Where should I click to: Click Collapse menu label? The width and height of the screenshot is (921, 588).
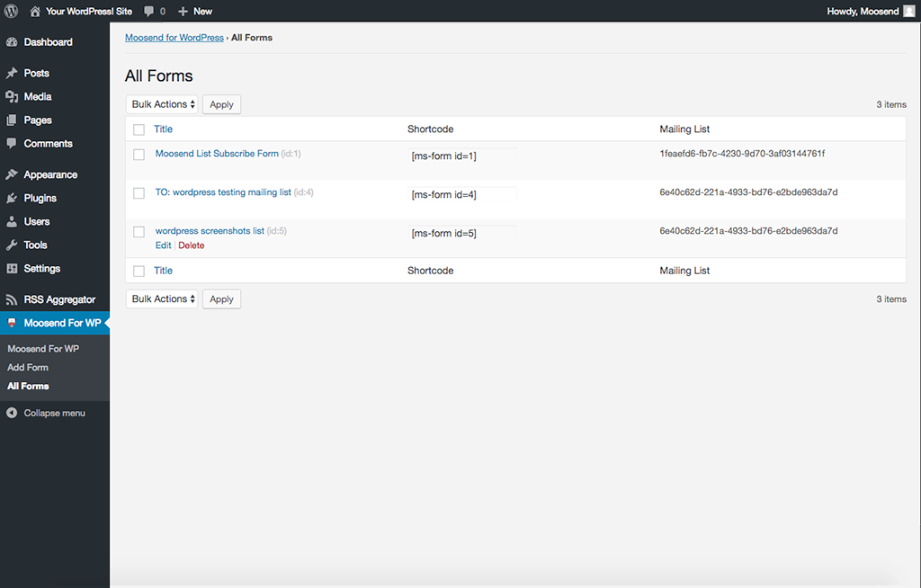(x=55, y=413)
